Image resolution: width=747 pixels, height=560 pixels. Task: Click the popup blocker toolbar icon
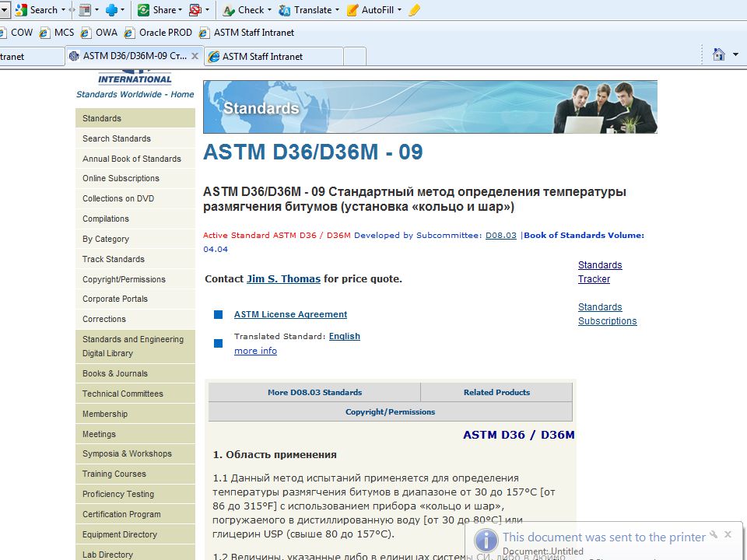pos(195,10)
